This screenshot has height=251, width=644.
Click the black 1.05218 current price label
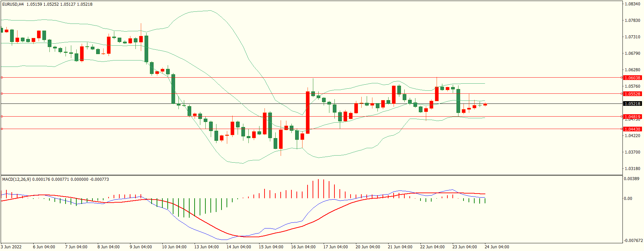tap(632, 103)
